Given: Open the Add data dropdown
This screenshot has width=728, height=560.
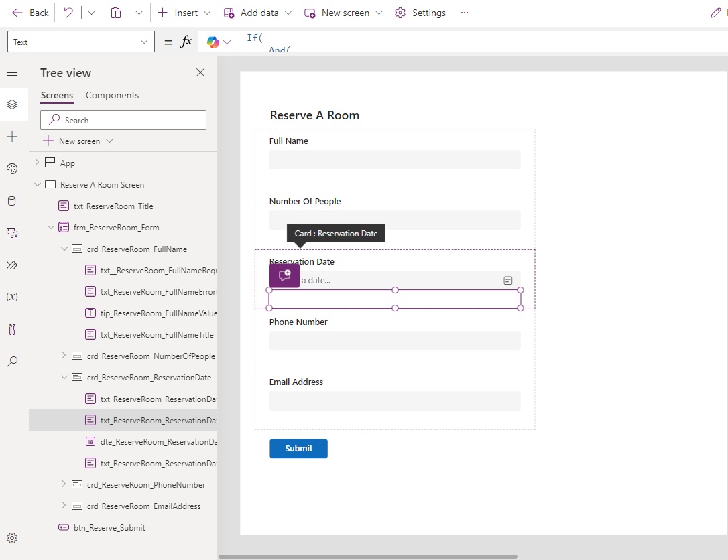Looking at the screenshot, I should 288,13.
